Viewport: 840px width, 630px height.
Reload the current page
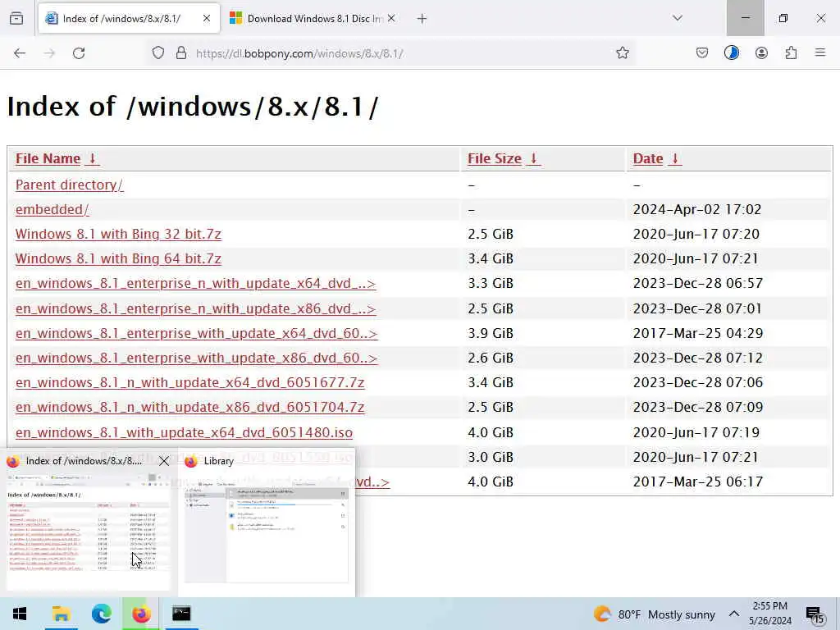coord(79,53)
